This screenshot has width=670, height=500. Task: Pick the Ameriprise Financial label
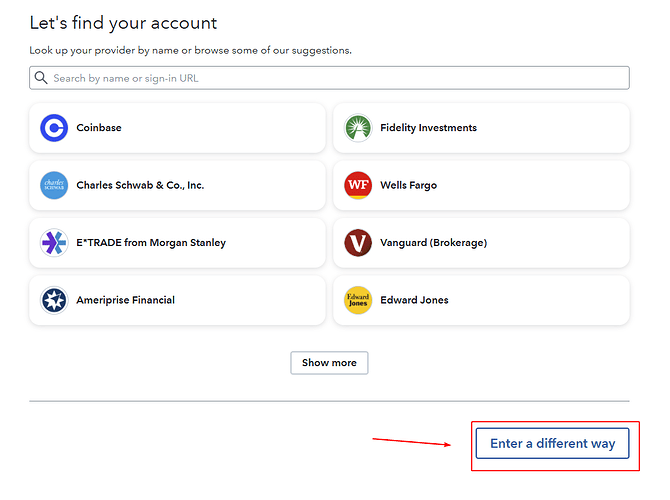[x=126, y=300]
